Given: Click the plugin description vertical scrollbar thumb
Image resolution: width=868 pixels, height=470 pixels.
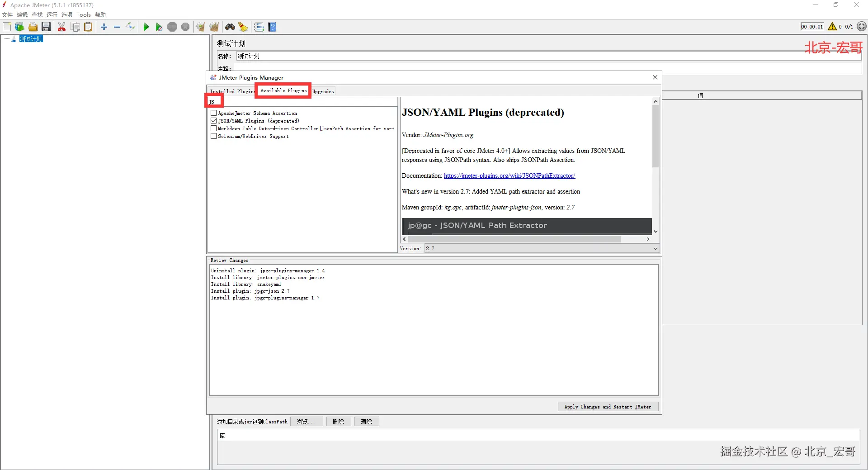Looking at the screenshot, I should pos(656,137).
